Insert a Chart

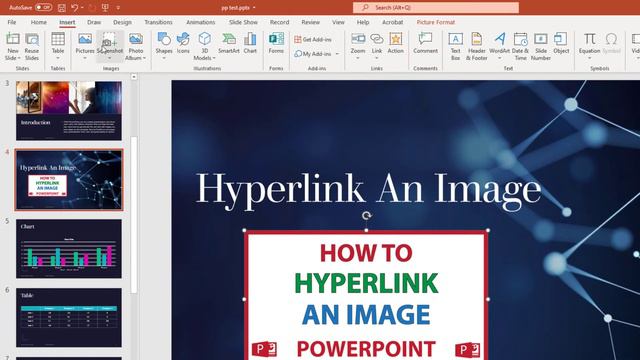[250, 43]
